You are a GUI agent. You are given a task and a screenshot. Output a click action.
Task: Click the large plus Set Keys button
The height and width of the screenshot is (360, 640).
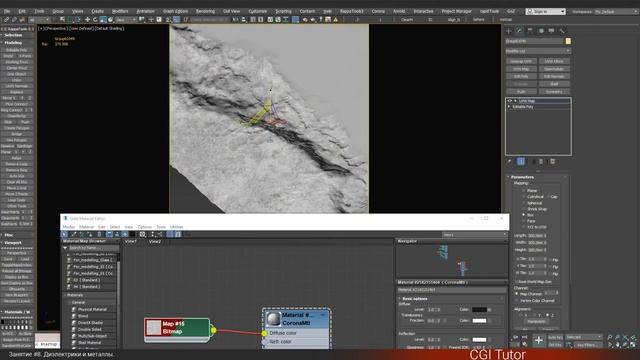point(538,340)
